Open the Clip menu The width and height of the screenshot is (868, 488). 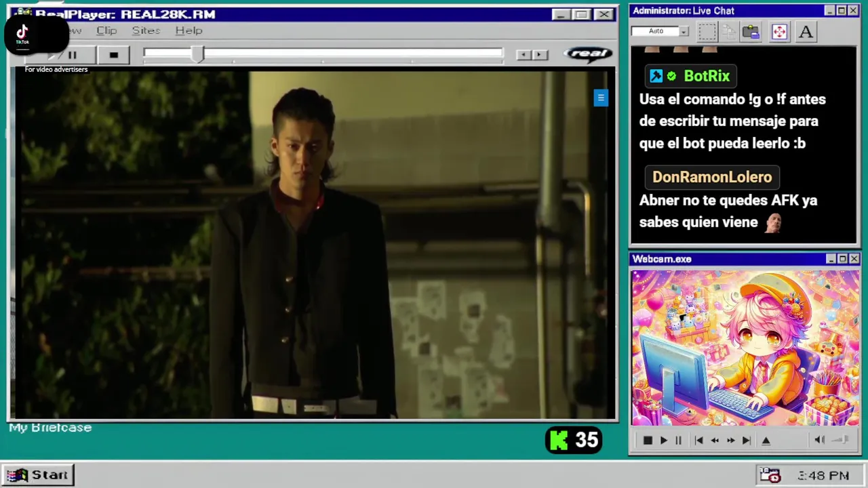(x=106, y=30)
